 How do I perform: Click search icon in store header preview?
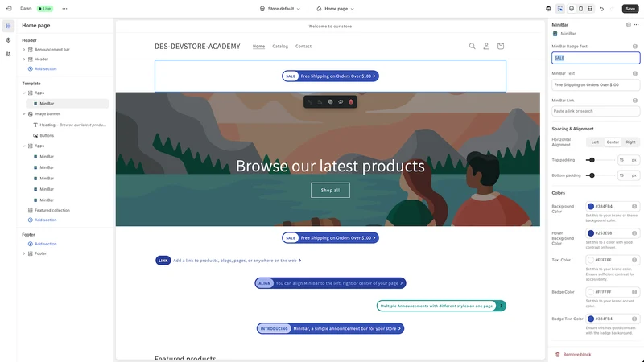coord(473,47)
